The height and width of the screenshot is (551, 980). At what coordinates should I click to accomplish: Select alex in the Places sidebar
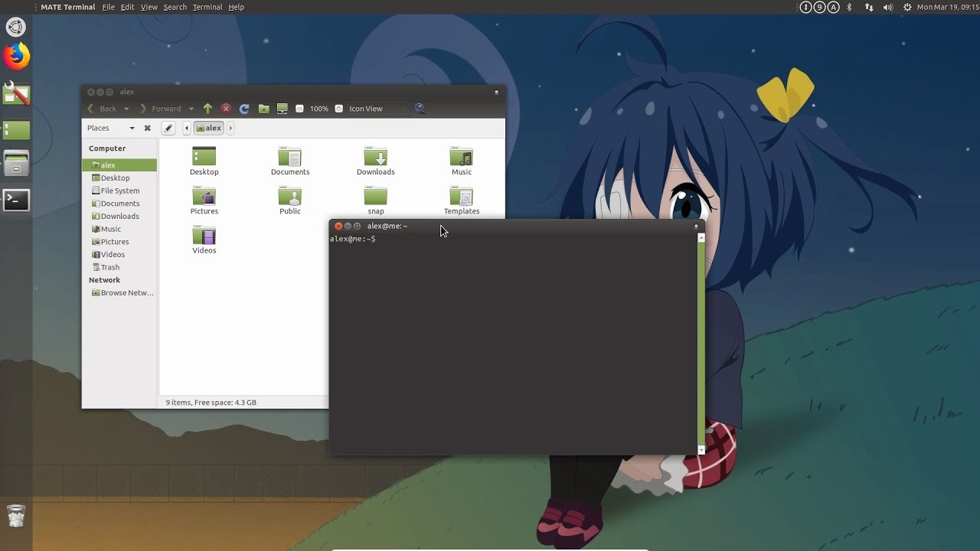119,165
